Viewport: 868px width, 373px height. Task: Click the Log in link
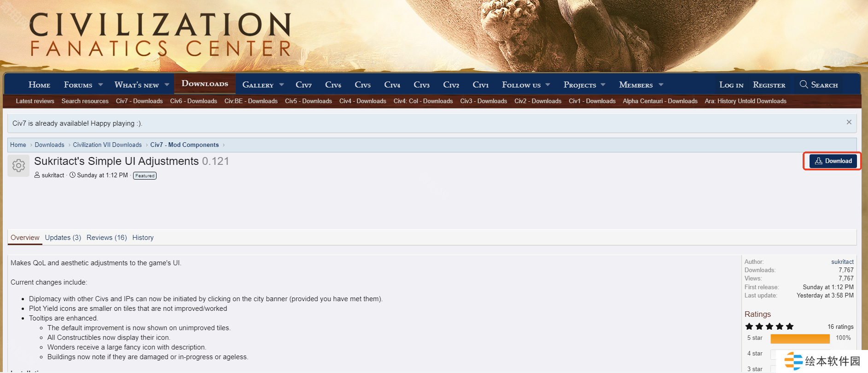[731, 85]
